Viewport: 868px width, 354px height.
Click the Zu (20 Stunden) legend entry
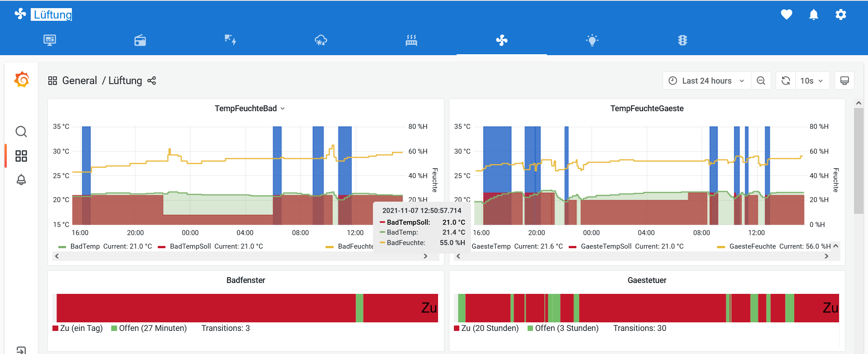486,328
